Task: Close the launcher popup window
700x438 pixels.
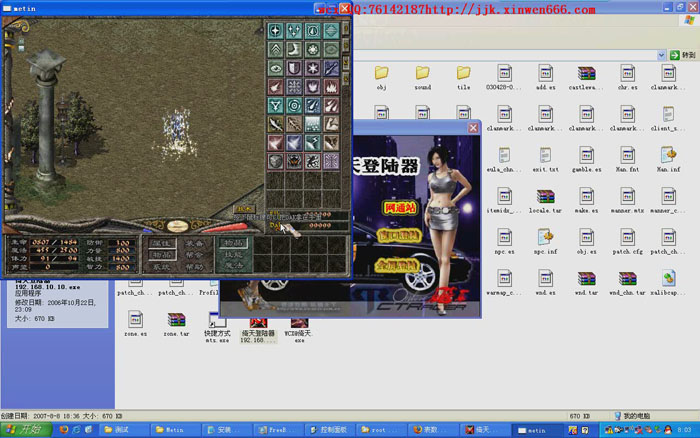Action: [x=473, y=128]
